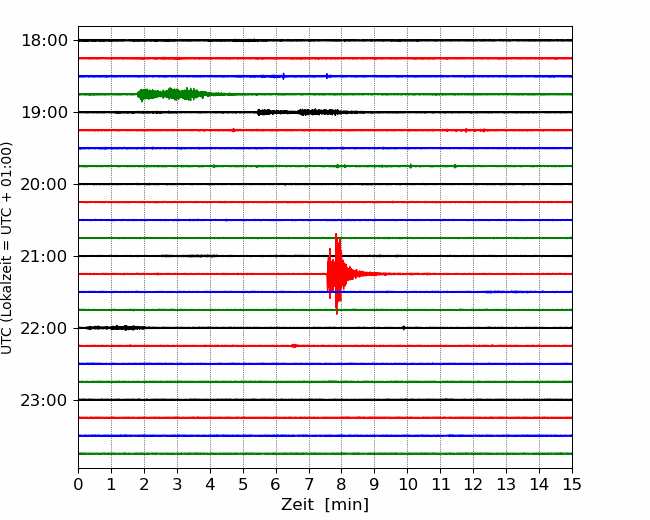The image size is (650, 520).
Task: Click the x-axis tick label 10
Action: tap(407, 484)
